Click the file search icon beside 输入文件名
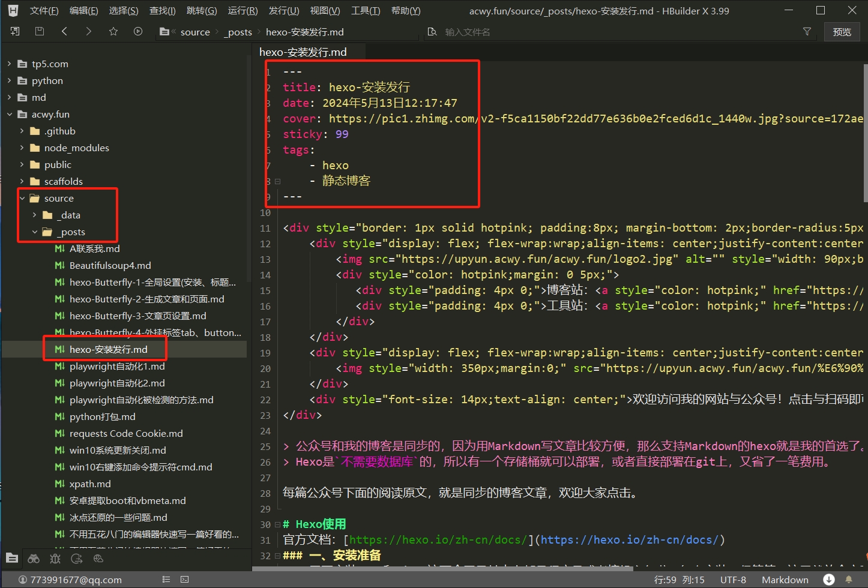 (x=432, y=32)
